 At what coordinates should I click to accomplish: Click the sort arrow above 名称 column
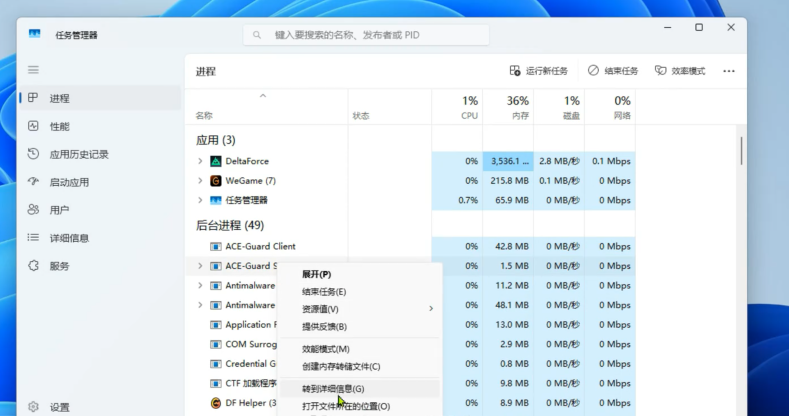(x=263, y=96)
